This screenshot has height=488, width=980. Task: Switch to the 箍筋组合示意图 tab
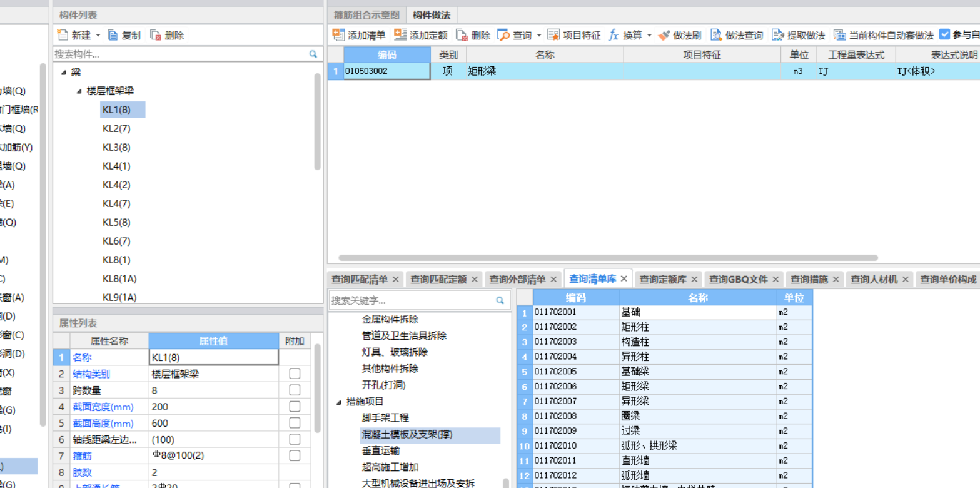point(366,15)
